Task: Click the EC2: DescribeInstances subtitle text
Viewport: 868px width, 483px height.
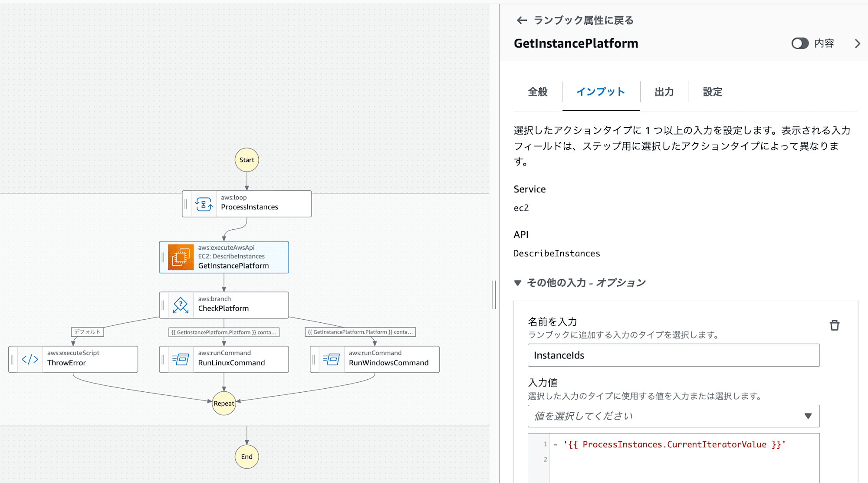Action: click(231, 256)
